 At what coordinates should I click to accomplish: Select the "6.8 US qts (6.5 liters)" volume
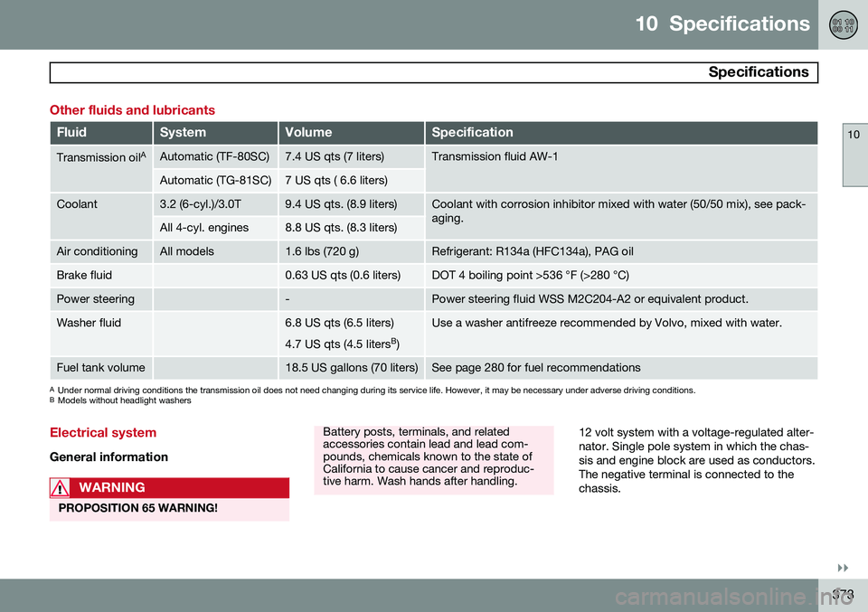point(339,323)
